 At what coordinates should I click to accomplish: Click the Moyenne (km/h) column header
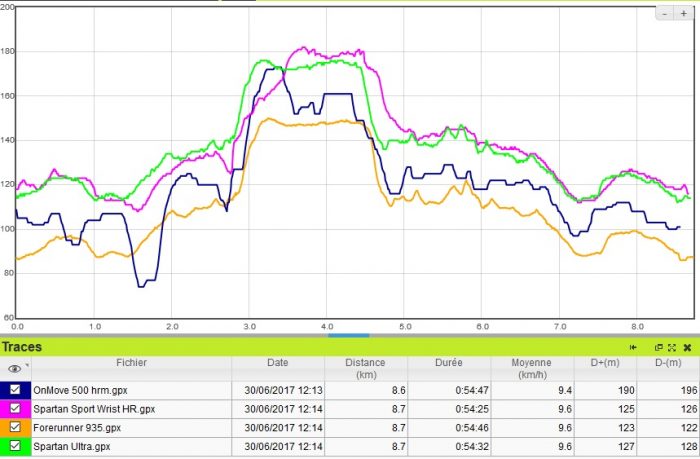(x=537, y=367)
